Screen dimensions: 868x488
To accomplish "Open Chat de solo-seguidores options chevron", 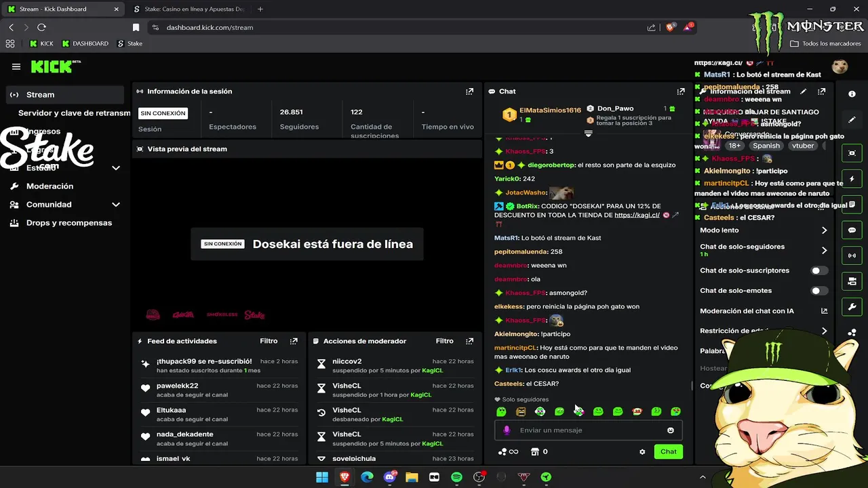I will 824,250.
